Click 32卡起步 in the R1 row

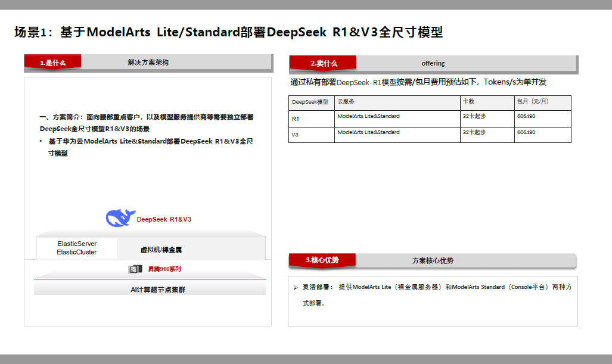474,116
